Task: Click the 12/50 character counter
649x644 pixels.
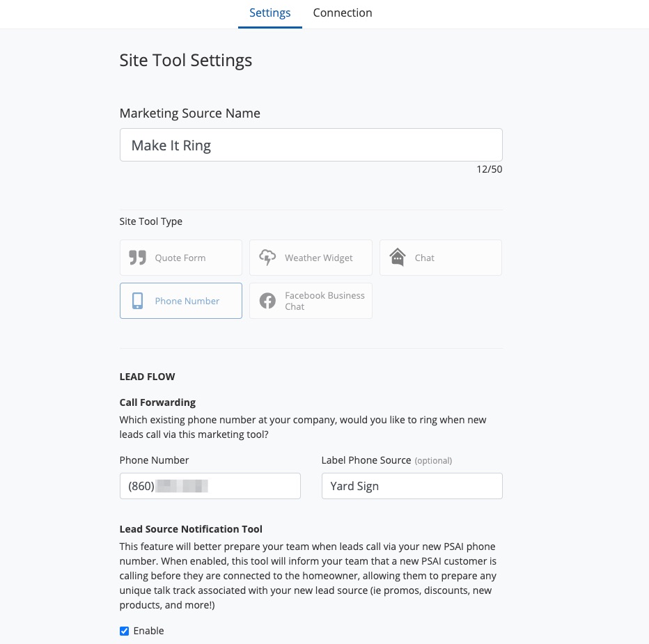Action: pos(489,169)
